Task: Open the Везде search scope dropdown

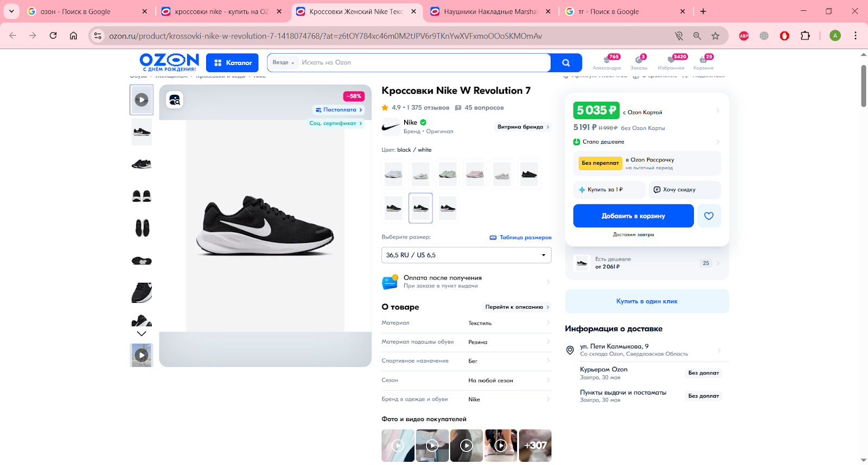Action: [283, 63]
